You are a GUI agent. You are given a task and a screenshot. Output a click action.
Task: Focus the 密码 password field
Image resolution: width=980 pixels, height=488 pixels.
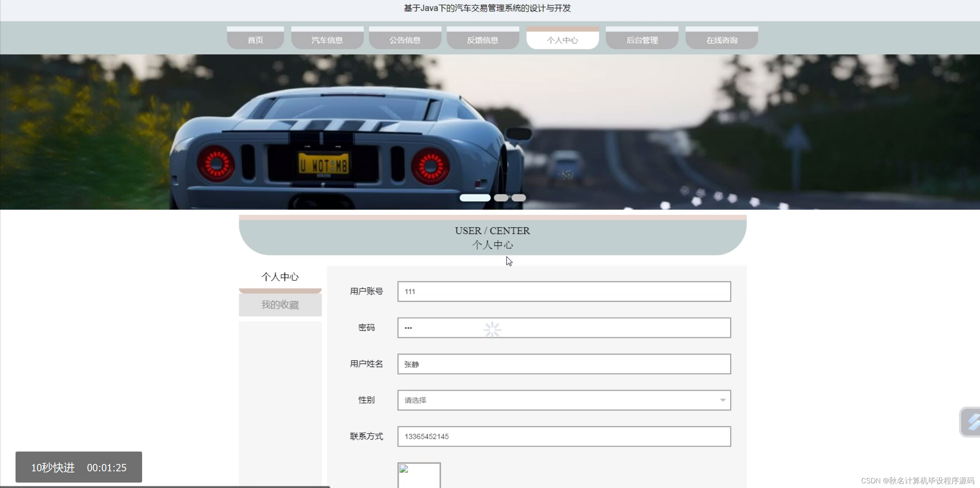(x=564, y=328)
